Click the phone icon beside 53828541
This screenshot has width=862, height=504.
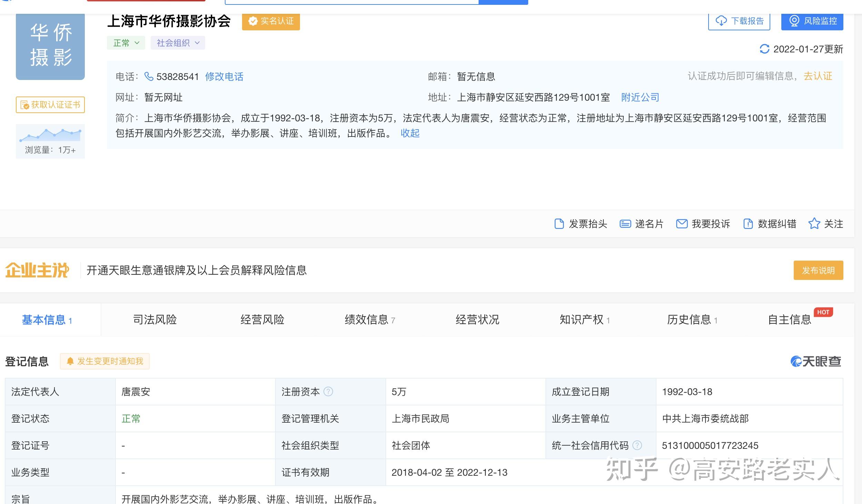tap(149, 76)
